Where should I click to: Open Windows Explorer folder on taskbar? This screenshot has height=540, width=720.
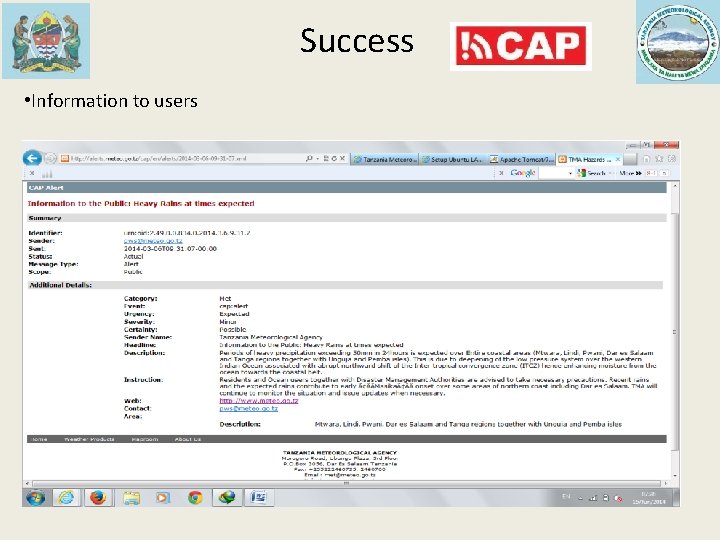(131, 498)
